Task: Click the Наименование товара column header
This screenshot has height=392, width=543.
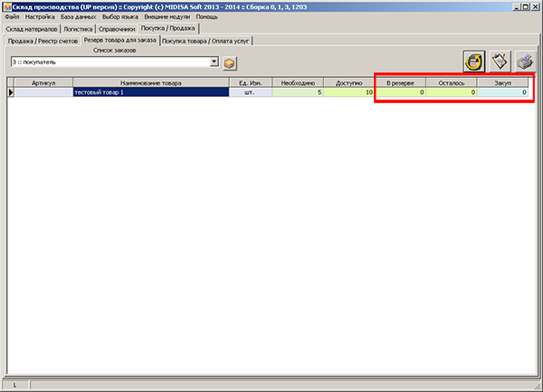Action: click(150, 82)
